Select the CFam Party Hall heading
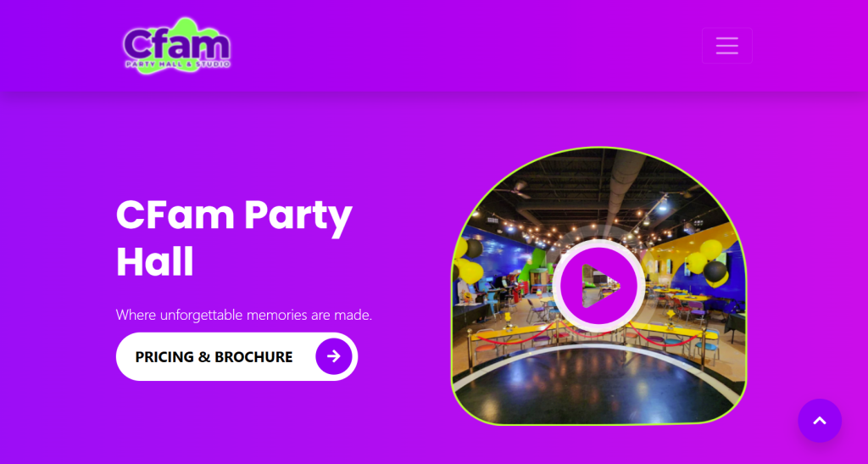Screen dimensions: 868x464 click(x=234, y=238)
